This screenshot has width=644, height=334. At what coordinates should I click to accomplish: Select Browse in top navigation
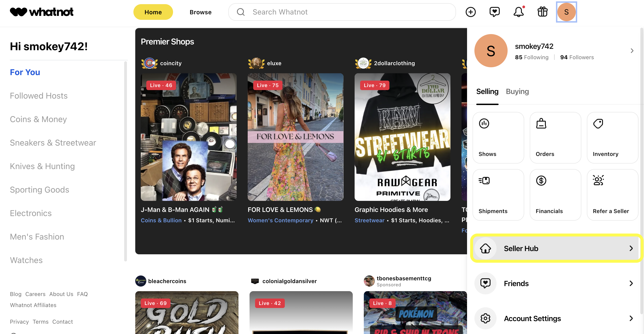coord(200,12)
